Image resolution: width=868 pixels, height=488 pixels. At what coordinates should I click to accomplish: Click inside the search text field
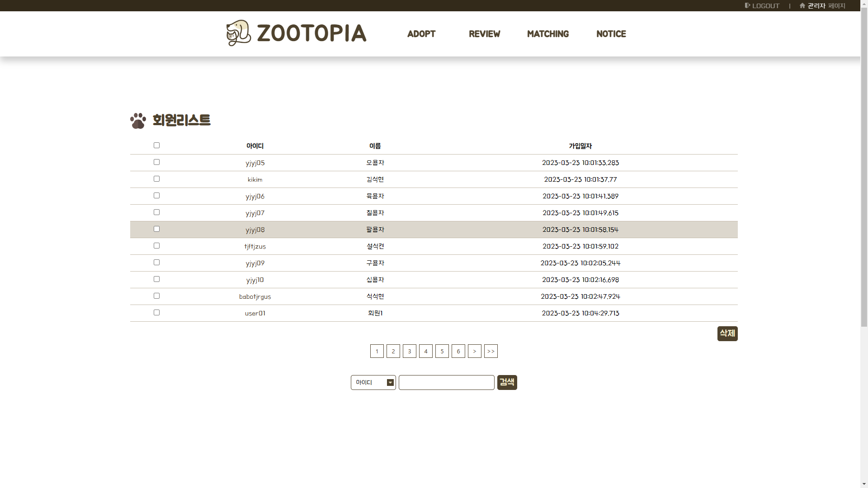[446, 382]
